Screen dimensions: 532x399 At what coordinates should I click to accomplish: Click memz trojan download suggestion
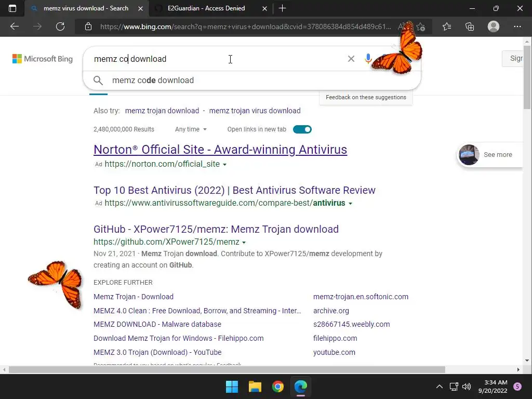tap(162, 111)
